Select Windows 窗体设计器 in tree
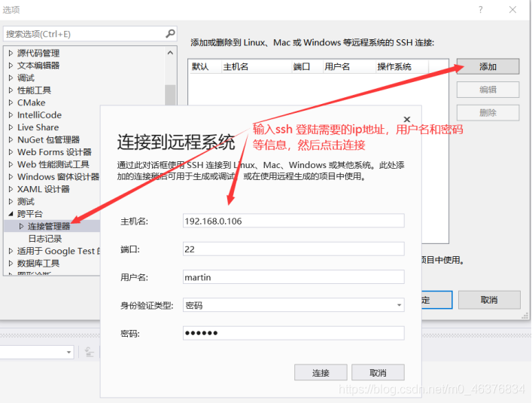Viewport: 532px width, 403px height. pyautogui.click(x=58, y=176)
